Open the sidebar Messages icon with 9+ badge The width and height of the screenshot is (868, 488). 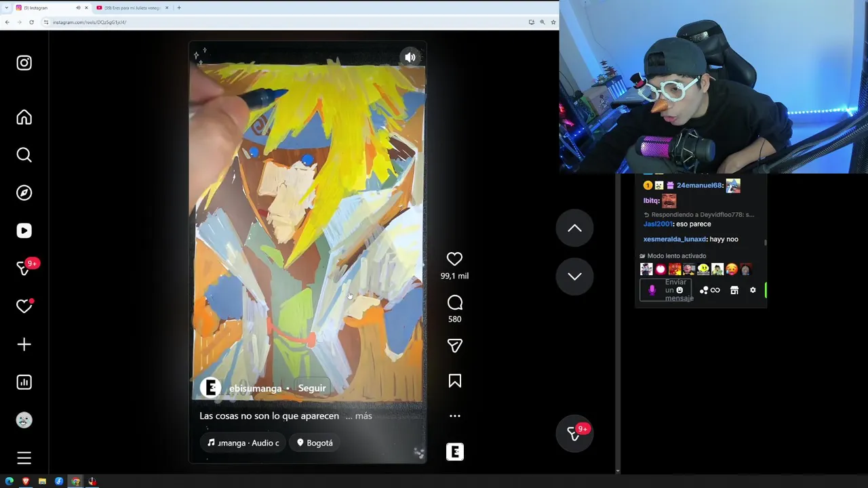24,269
